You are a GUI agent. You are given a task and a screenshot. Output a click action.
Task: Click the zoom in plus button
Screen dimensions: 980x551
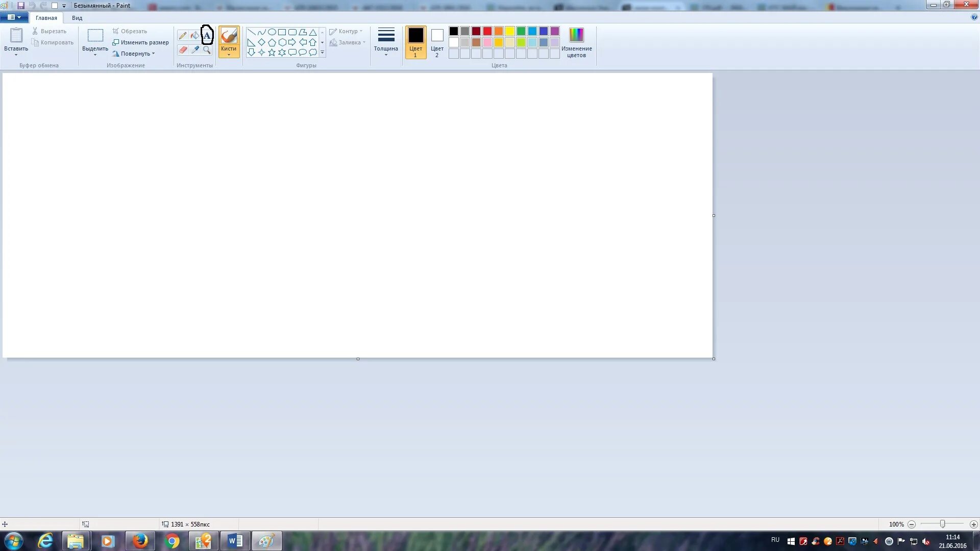click(973, 524)
